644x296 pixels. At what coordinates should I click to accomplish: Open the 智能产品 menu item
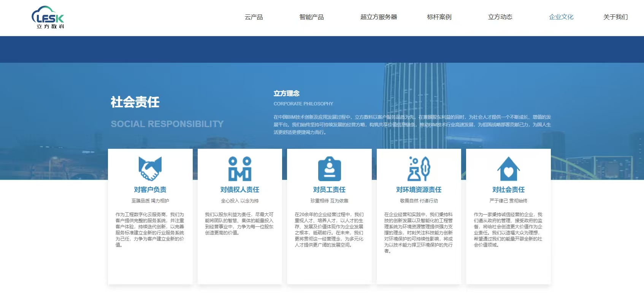click(x=311, y=17)
